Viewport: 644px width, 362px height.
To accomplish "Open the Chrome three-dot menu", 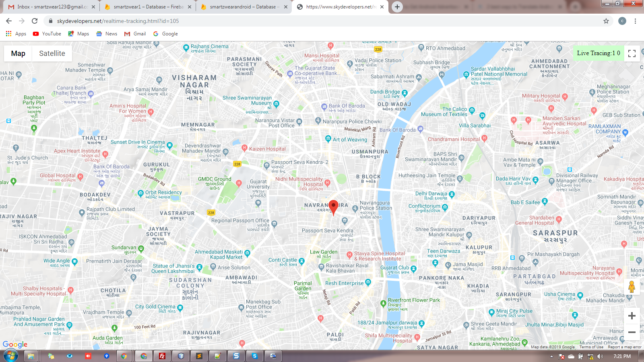I will (635, 21).
